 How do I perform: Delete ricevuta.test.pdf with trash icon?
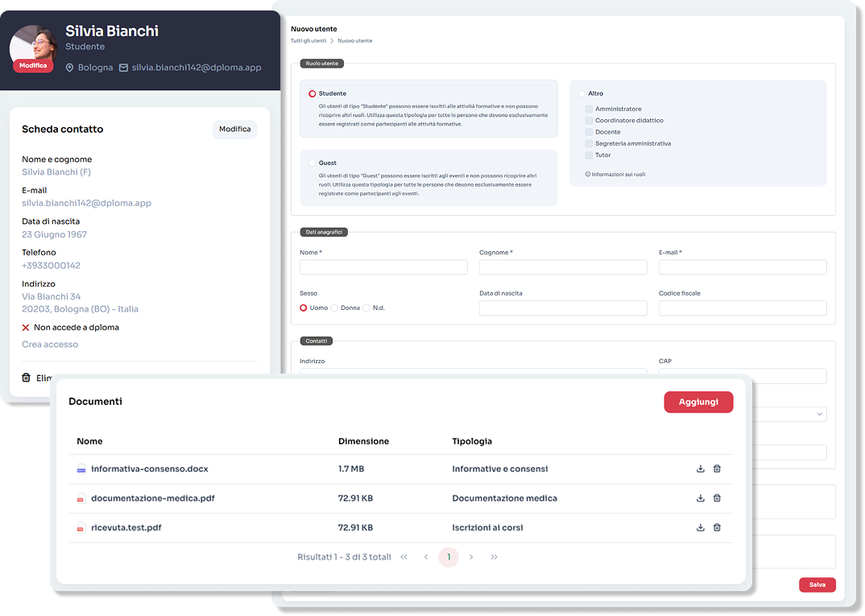click(x=717, y=527)
